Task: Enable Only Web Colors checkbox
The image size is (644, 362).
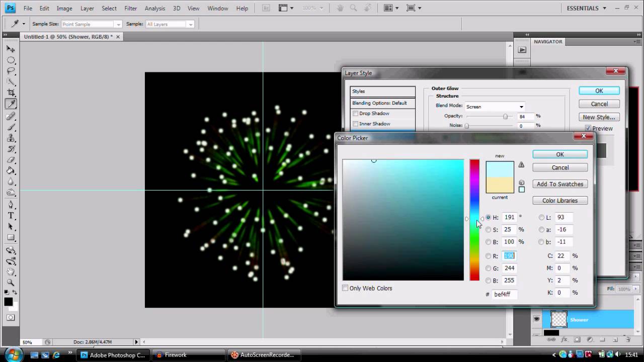Action: (345, 288)
